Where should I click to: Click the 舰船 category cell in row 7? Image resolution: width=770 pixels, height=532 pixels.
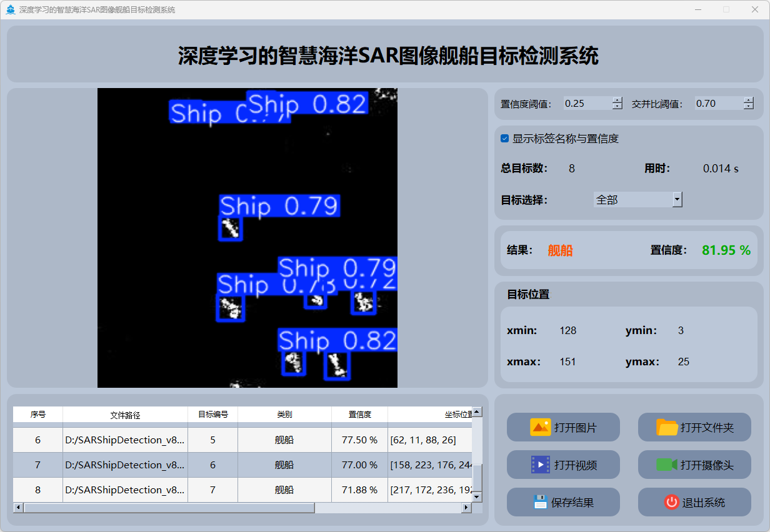(x=285, y=465)
